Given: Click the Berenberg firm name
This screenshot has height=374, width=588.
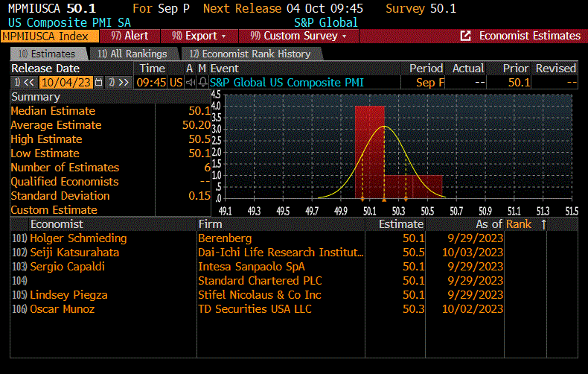Looking at the screenshot, I should pyautogui.click(x=225, y=238).
